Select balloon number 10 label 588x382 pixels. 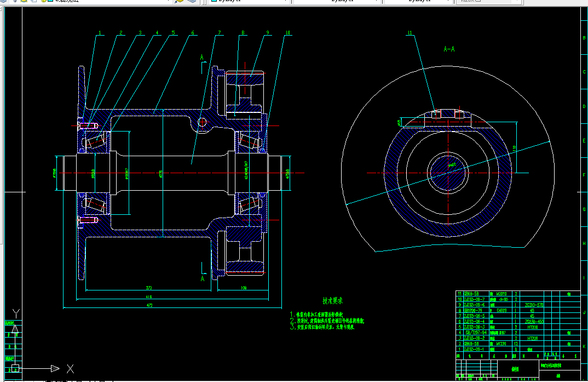pos(287,33)
